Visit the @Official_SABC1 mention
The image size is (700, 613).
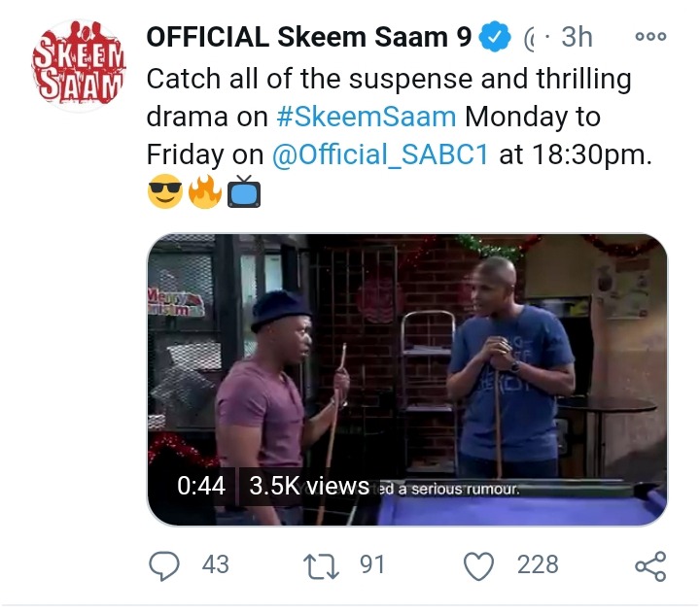point(381,154)
